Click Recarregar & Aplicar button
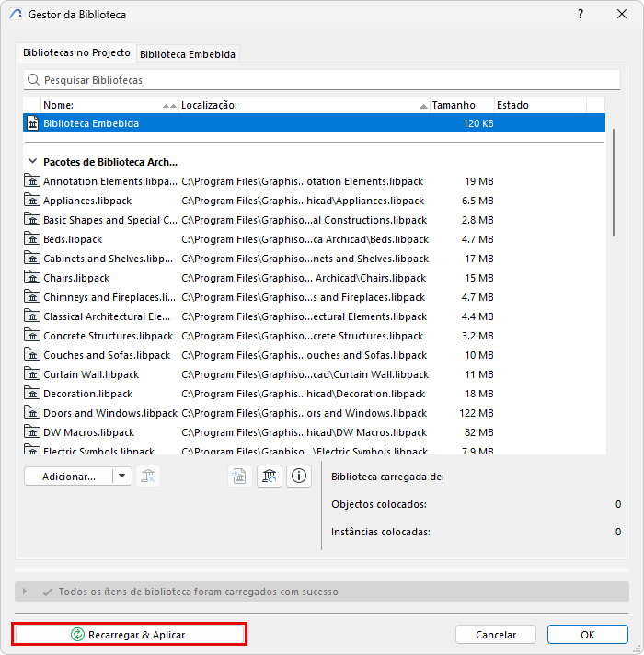This screenshot has height=655, width=644. pyautogui.click(x=129, y=634)
